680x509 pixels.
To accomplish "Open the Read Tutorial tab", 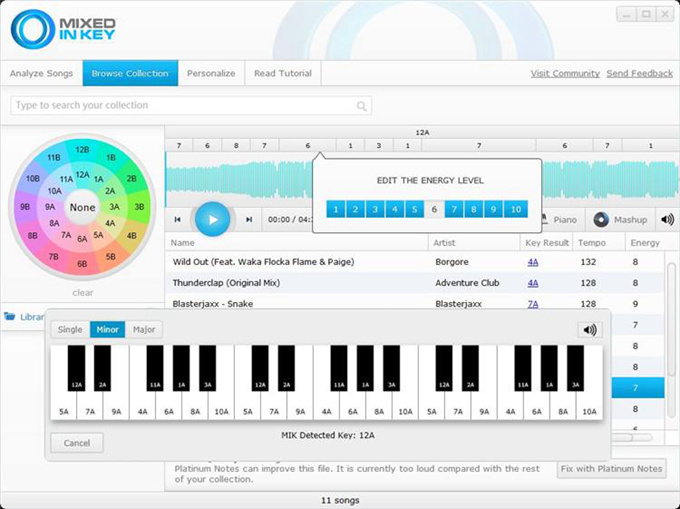I will click(283, 73).
